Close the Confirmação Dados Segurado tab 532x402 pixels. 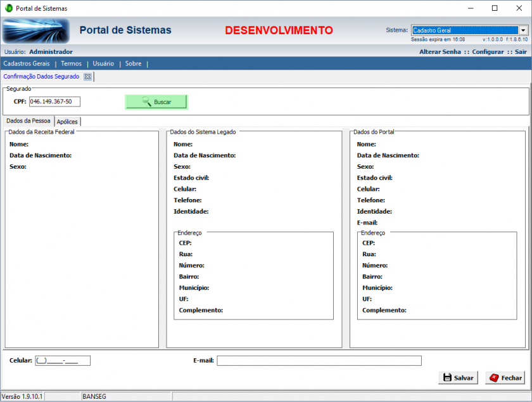pyautogui.click(x=88, y=77)
